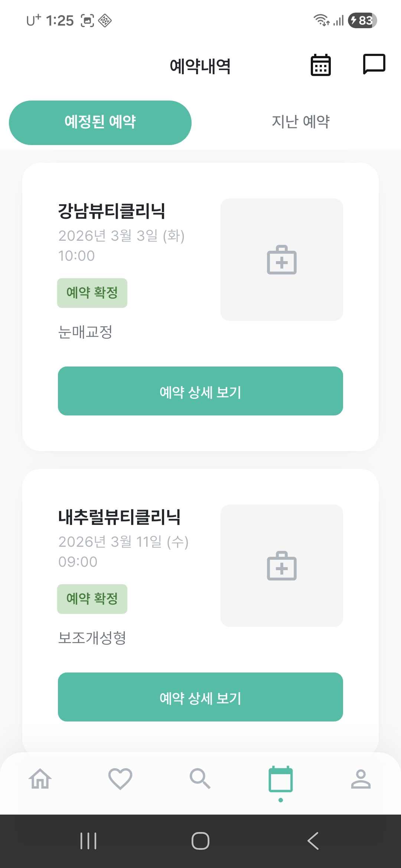Switch to the 지난 예약 tab

[300, 122]
